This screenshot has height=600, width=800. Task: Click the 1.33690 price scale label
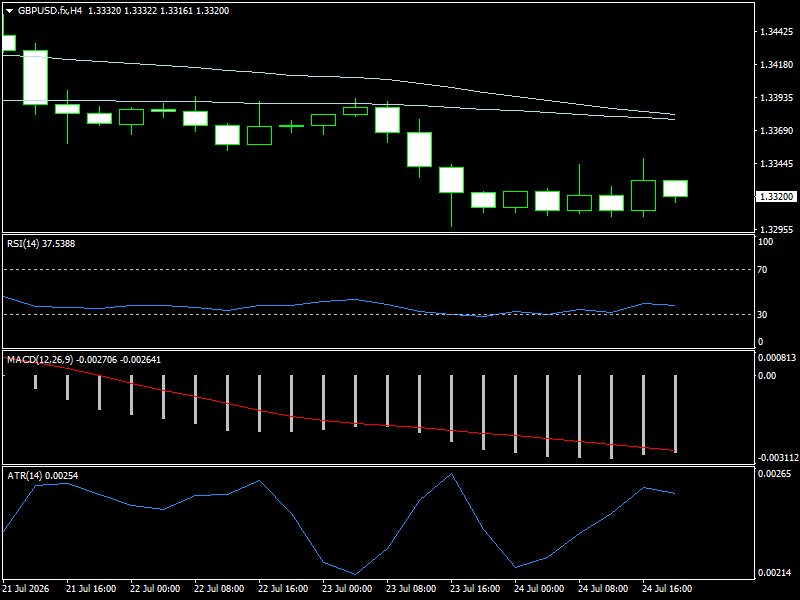pyautogui.click(x=777, y=131)
